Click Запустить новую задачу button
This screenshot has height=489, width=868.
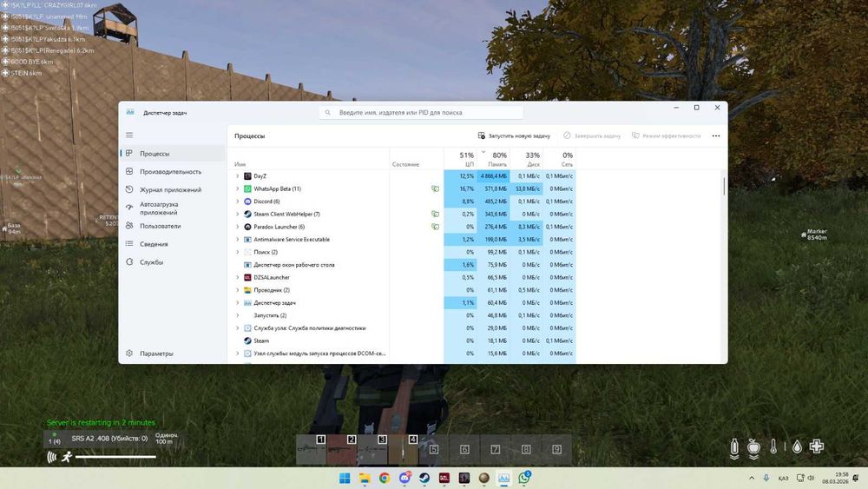pyautogui.click(x=514, y=135)
